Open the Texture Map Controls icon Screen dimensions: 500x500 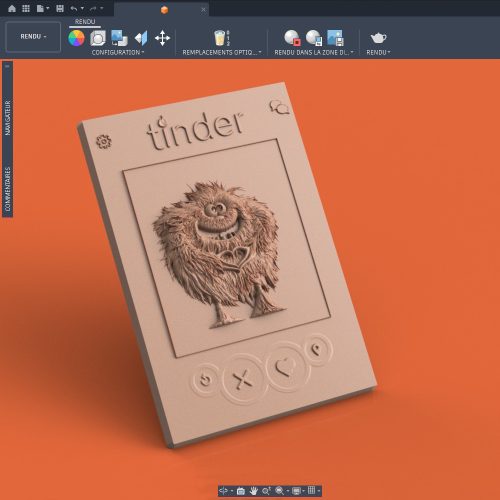[141, 38]
